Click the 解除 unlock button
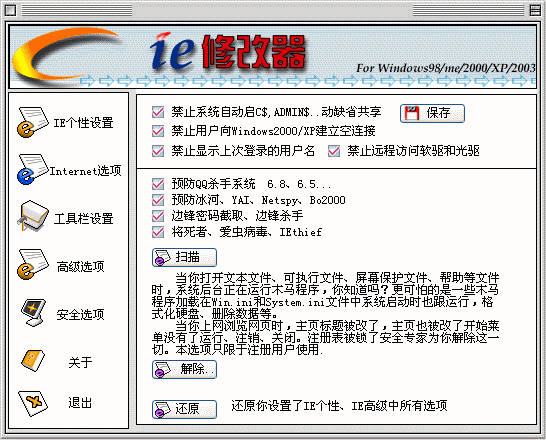The width and height of the screenshot is (546, 440). pyautogui.click(x=184, y=369)
